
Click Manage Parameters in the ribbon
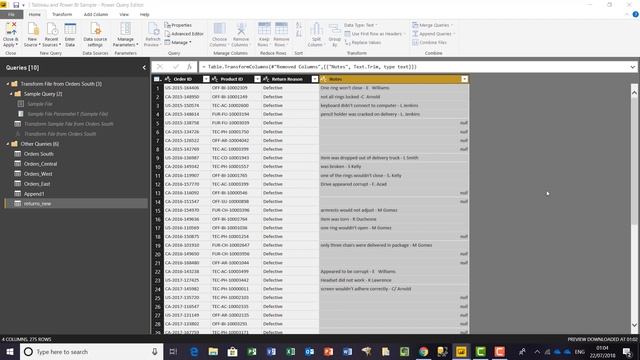125,34
